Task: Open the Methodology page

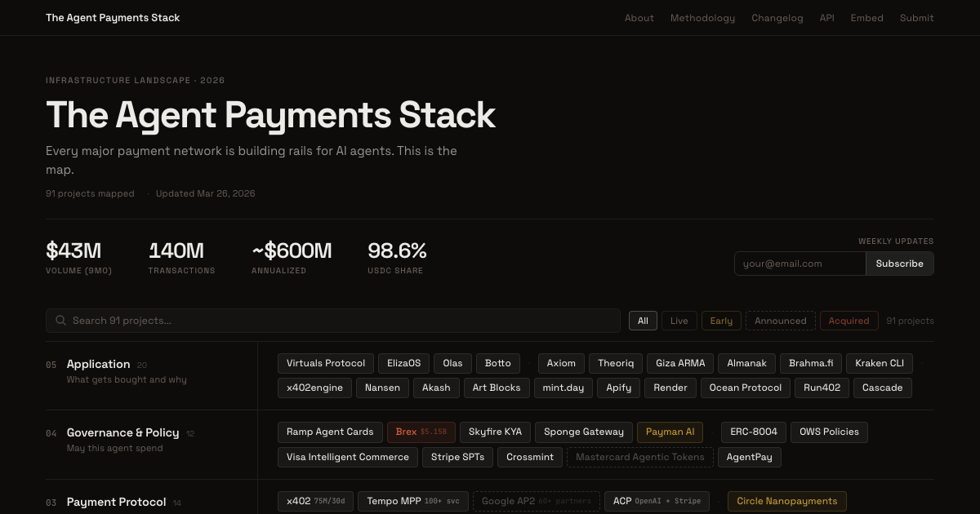Action: (702, 17)
